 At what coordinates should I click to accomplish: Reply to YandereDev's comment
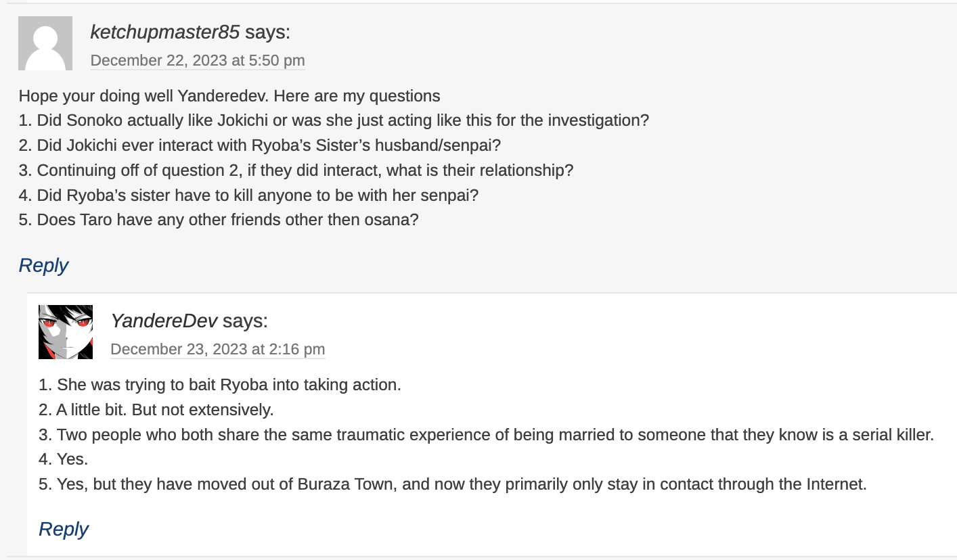click(63, 528)
